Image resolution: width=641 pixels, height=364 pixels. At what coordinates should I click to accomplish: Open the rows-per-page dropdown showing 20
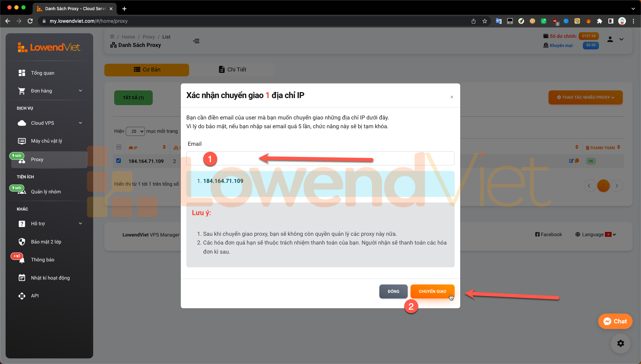tap(135, 131)
